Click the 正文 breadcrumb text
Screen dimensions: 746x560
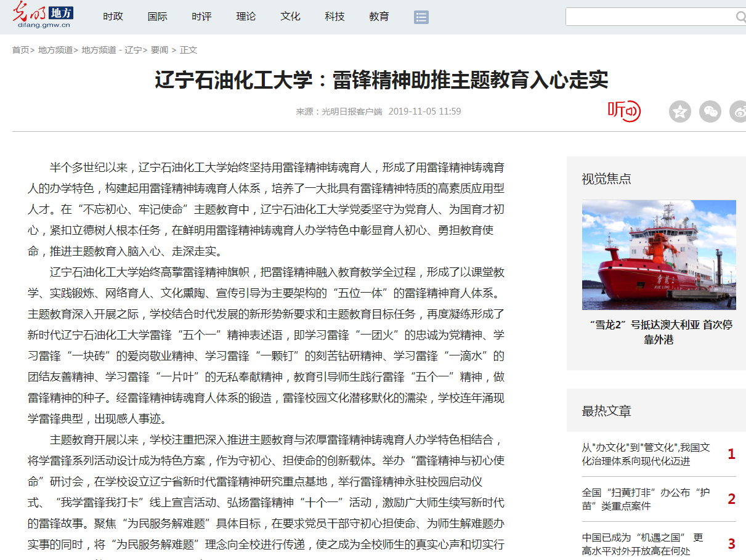point(189,50)
